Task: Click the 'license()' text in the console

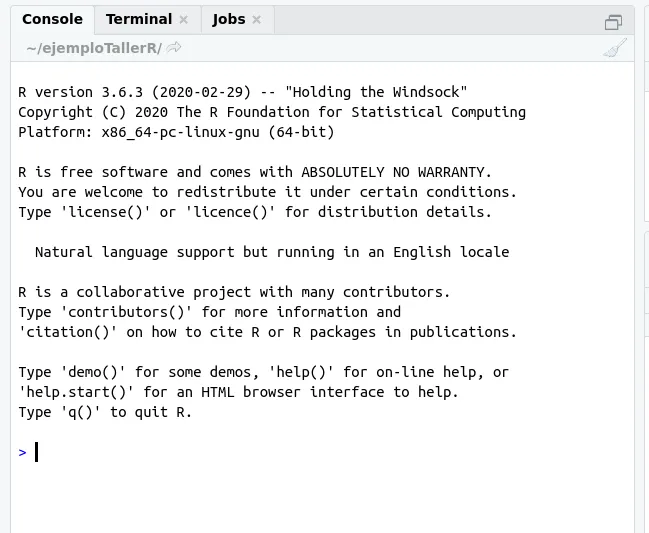Action: 106,212
